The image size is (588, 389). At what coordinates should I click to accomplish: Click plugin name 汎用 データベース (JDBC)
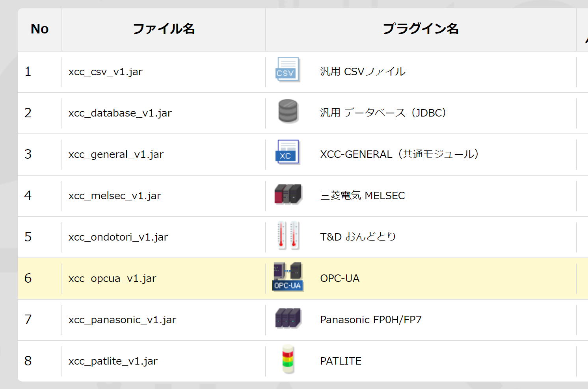(384, 113)
